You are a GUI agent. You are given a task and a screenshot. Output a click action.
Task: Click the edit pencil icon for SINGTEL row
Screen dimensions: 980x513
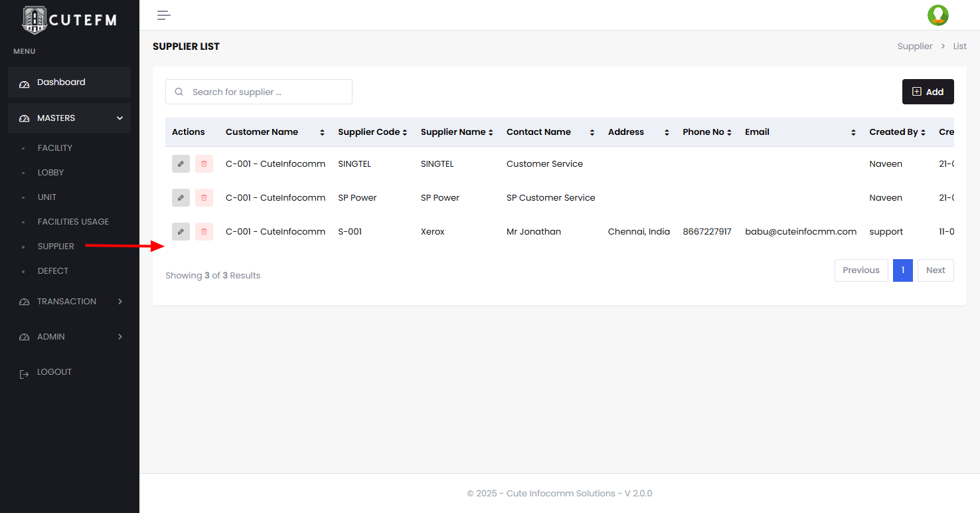[181, 163]
